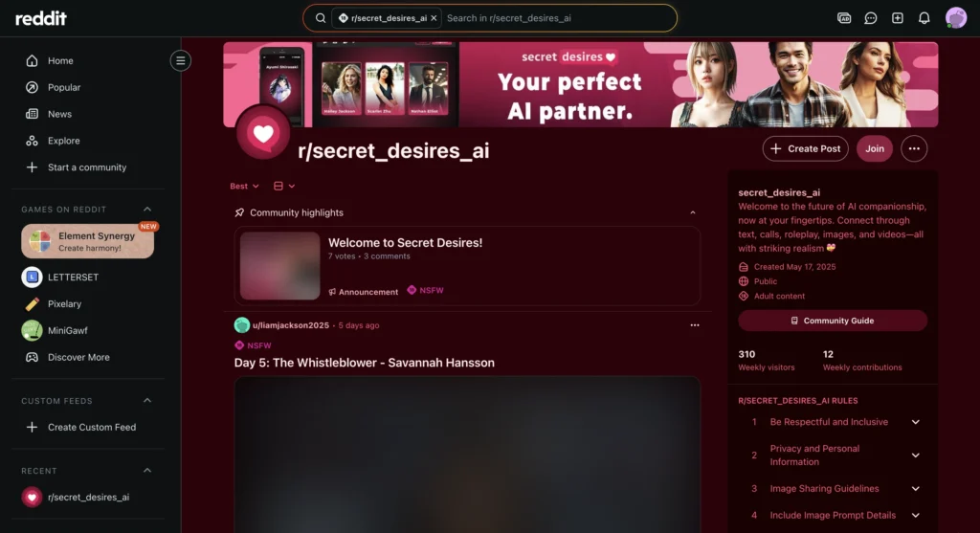The height and width of the screenshot is (533, 980).
Task: Collapse the sidebar with hamburger button
Action: 181,60
